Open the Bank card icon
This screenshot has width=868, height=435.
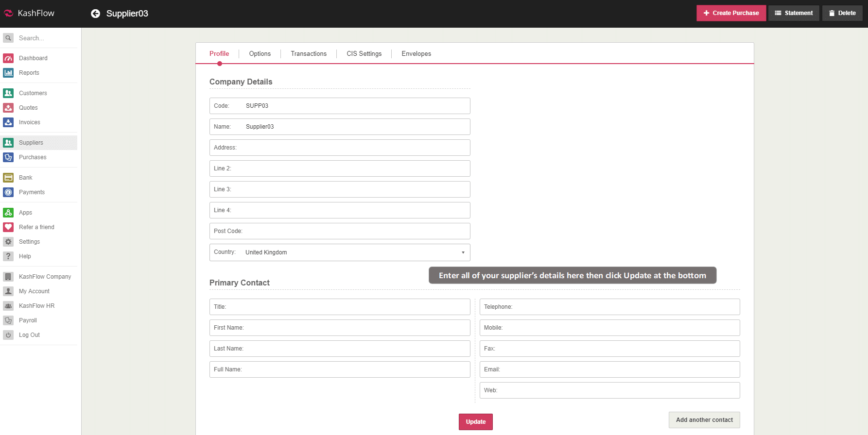click(x=8, y=178)
